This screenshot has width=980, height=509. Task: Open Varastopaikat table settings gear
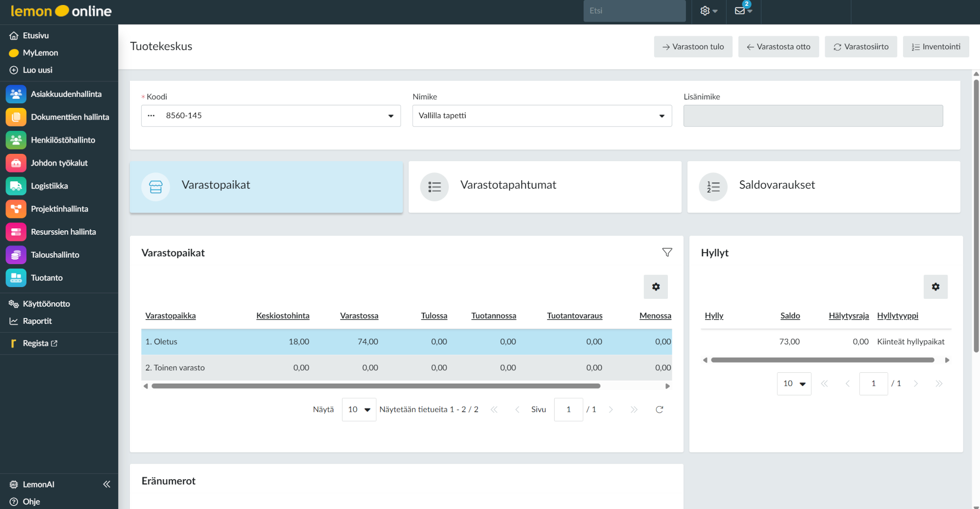656,287
